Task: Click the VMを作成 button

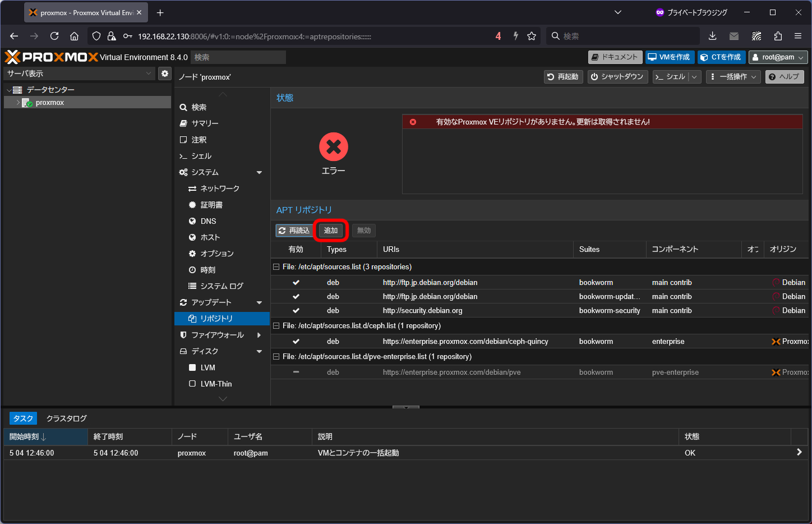Action: pos(670,57)
